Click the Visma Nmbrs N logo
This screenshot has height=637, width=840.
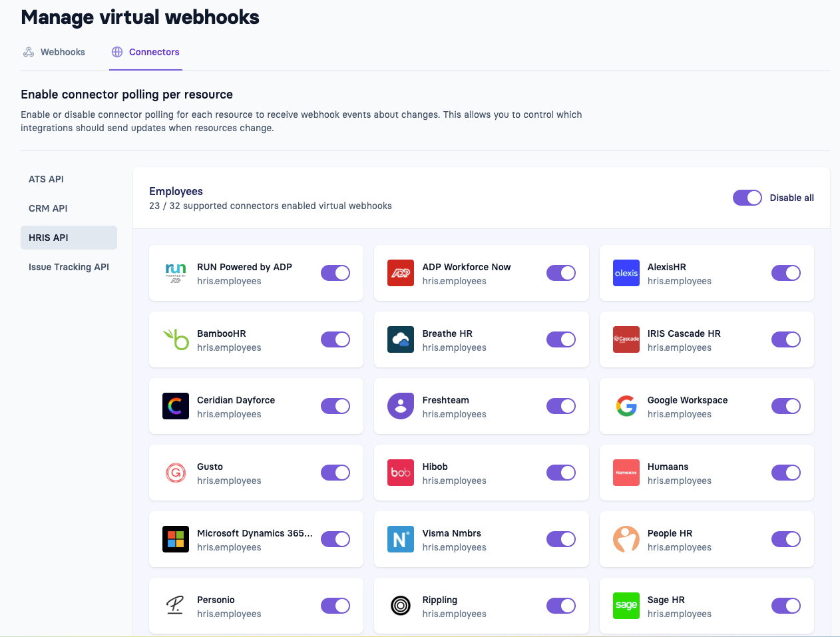click(401, 539)
